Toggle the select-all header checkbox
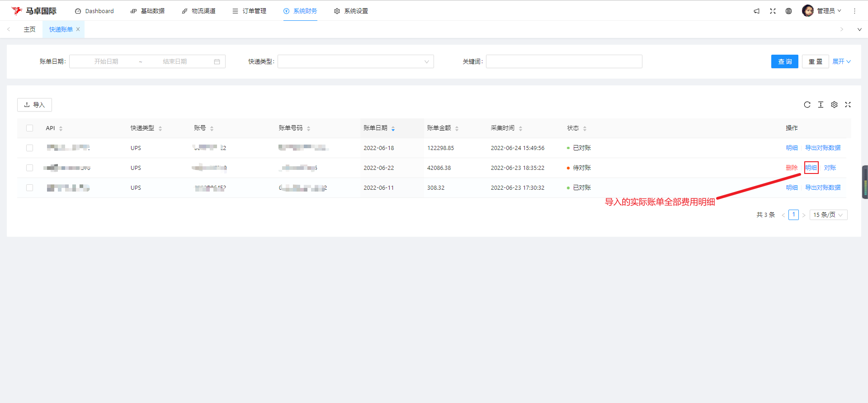Viewport: 868px width, 403px height. (x=30, y=128)
